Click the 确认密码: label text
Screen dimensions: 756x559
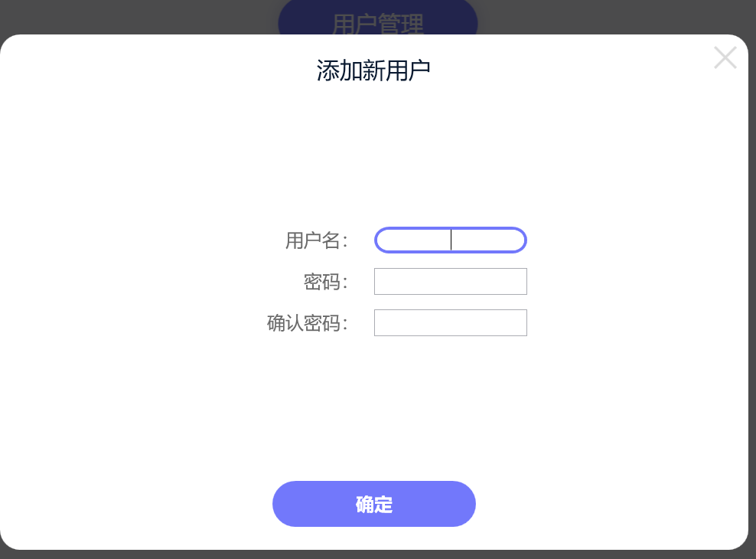(307, 323)
